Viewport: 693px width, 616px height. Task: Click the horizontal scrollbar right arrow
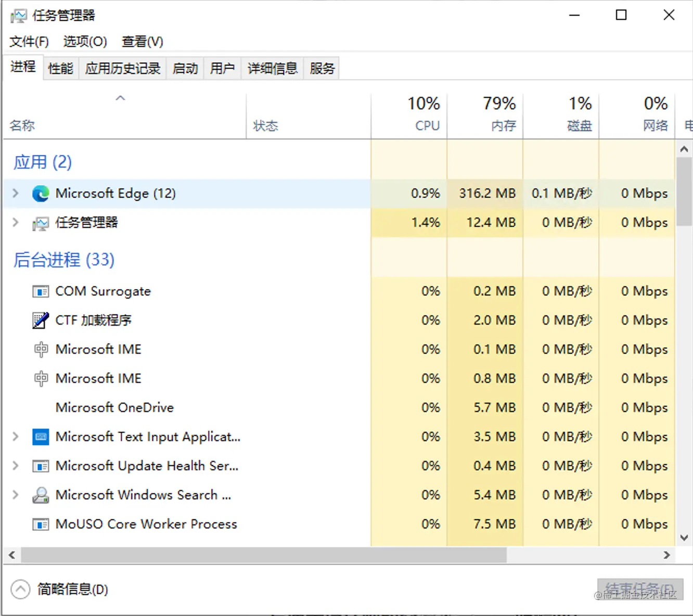pos(667,555)
